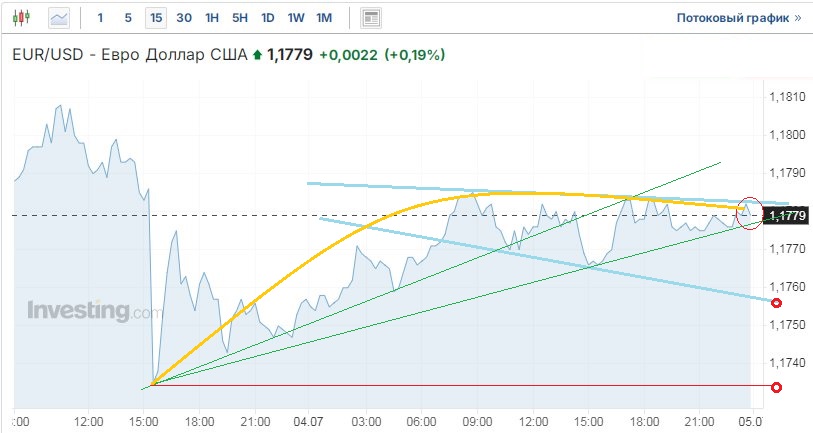The image size is (813, 433).
Task: Click the EUR/USD Евро Доллар США title
Action: pos(128,55)
